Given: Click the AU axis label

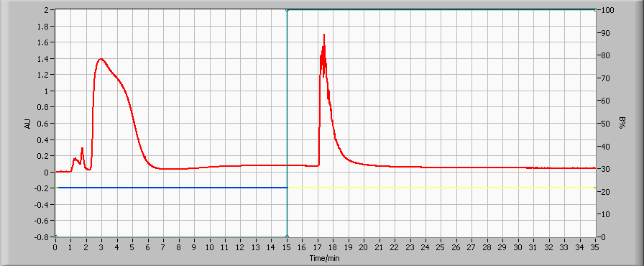Looking at the screenshot, I should 28,124.
